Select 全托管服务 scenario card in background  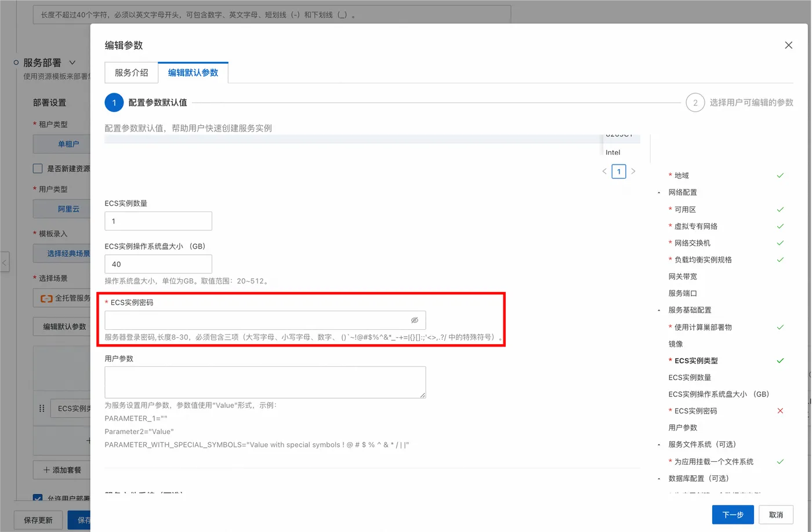[62, 298]
